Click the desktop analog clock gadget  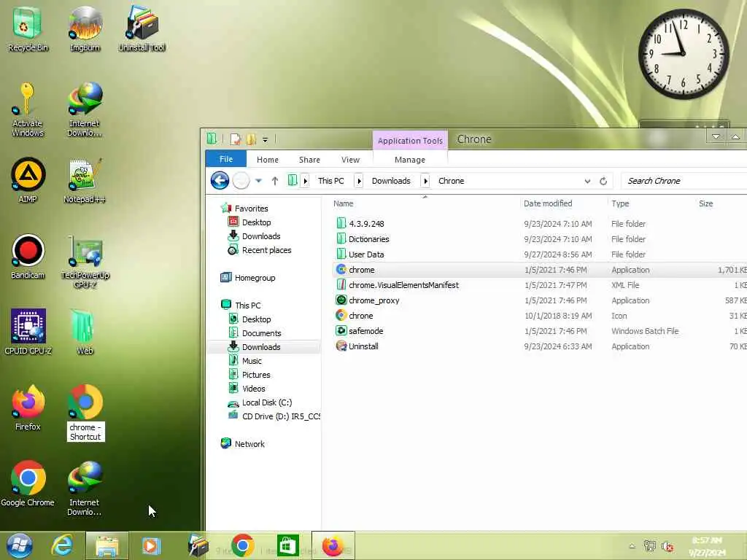[683, 54]
